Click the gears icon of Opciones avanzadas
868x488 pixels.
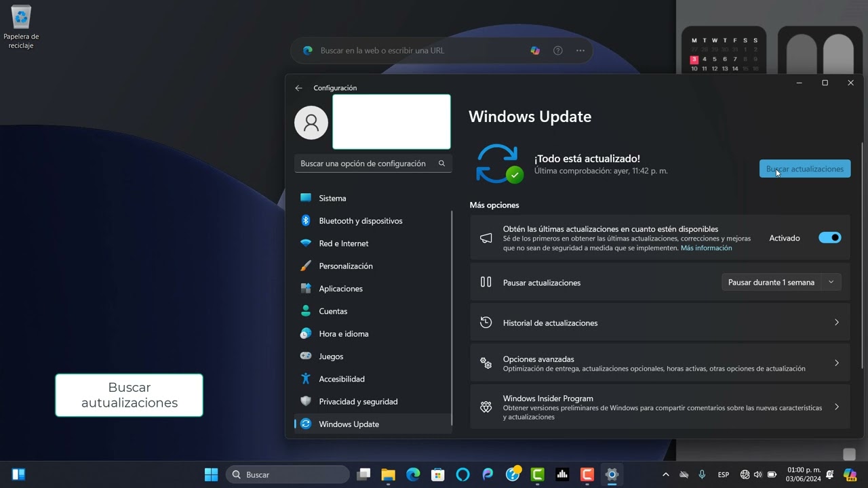point(486,363)
